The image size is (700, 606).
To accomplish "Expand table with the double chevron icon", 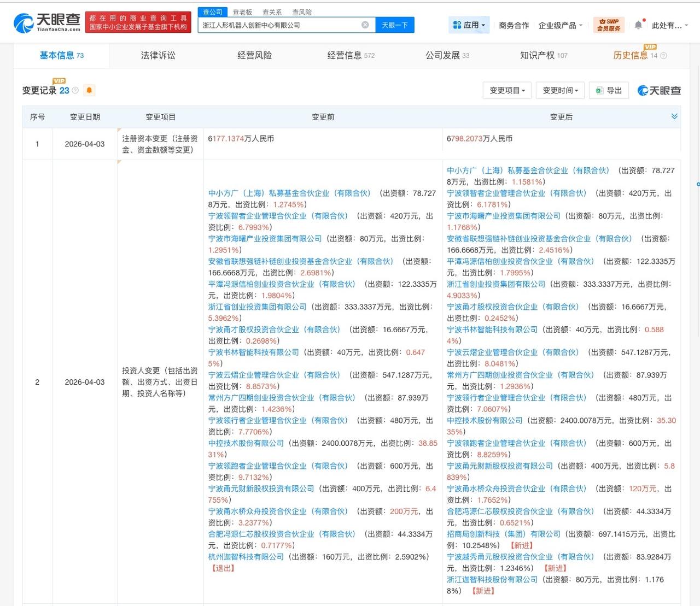I will (674, 116).
